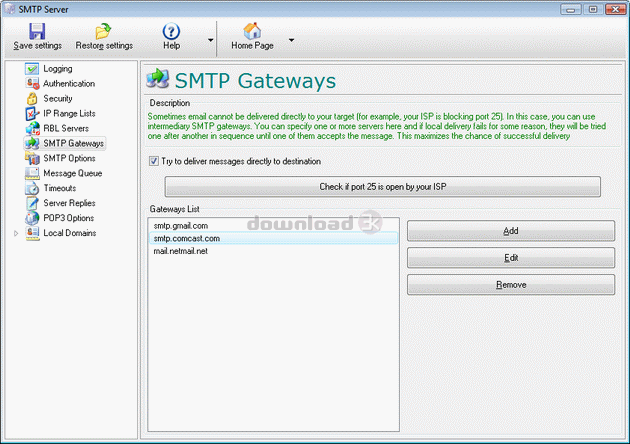Click the Home Page house icon
Viewport: 630px width, 444px height.
pyautogui.click(x=252, y=31)
